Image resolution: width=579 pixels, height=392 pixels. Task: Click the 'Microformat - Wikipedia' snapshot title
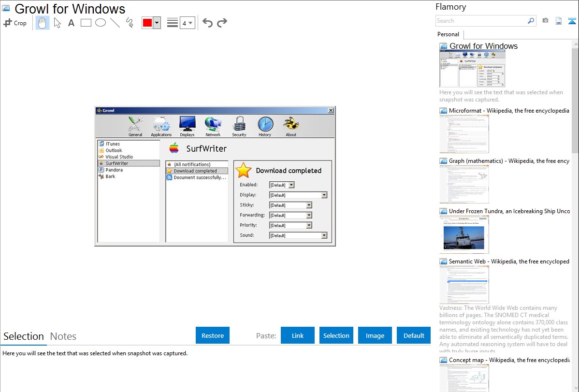(x=509, y=111)
